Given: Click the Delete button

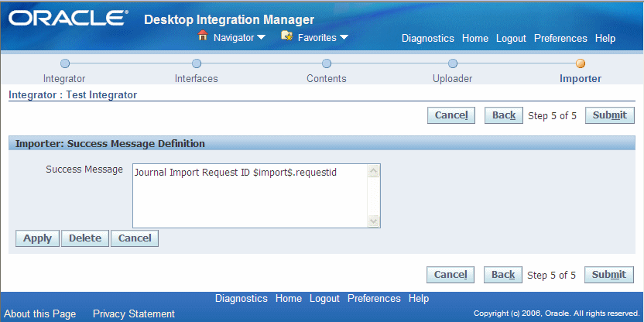Looking at the screenshot, I should point(85,238).
